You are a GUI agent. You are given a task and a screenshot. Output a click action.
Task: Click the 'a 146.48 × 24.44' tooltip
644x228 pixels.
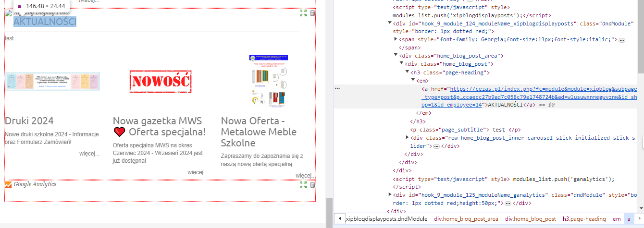point(41,6)
